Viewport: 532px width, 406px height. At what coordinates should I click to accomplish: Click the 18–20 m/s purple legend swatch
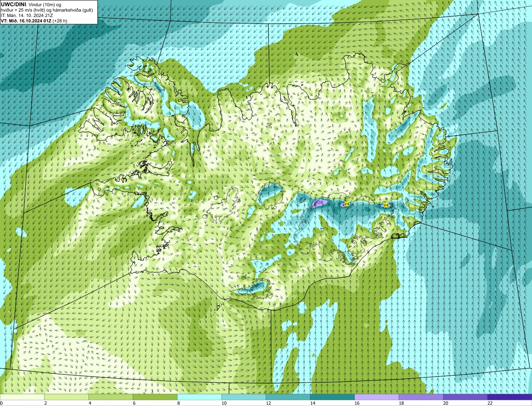(421, 397)
